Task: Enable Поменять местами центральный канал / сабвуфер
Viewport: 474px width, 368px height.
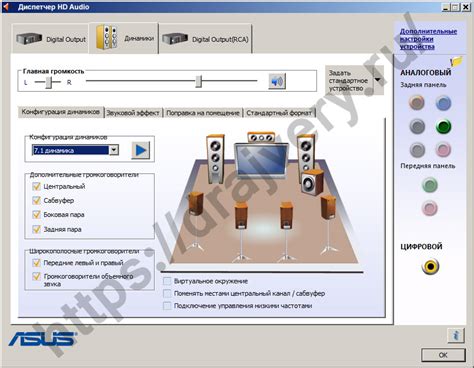Action: [167, 293]
